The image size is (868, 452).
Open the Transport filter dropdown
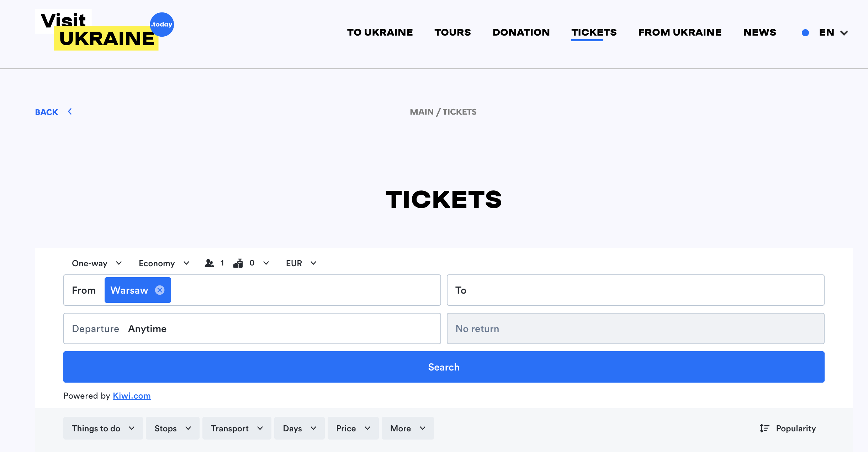pos(237,428)
